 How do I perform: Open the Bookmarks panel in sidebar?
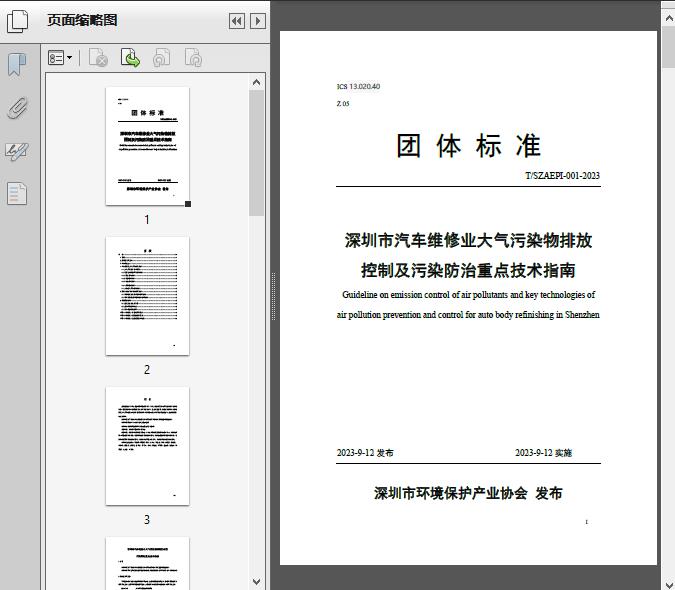click(17, 65)
